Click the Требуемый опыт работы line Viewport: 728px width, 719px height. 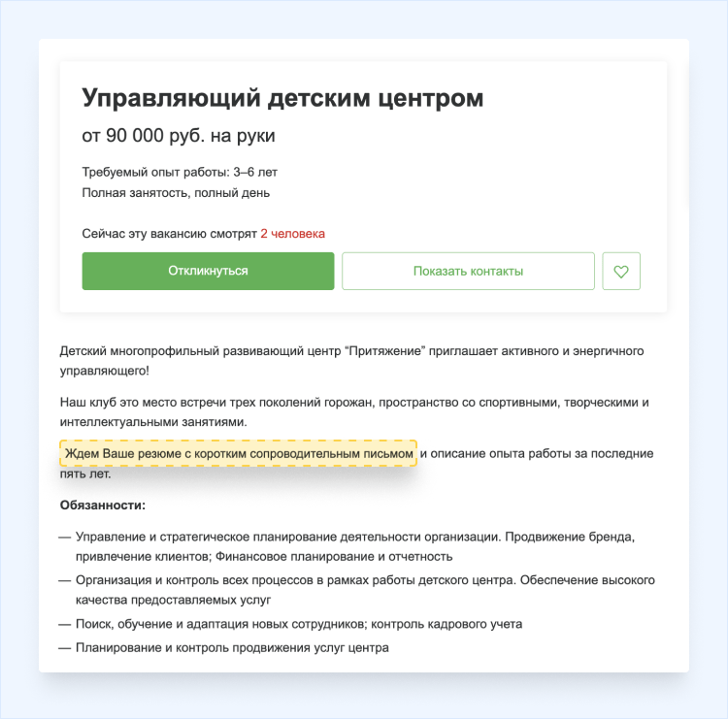tap(181, 172)
